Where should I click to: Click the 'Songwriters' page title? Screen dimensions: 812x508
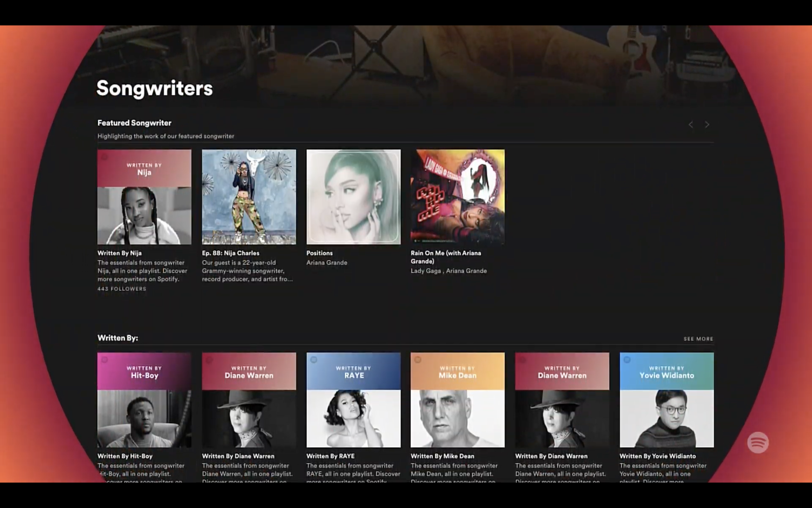click(x=155, y=88)
